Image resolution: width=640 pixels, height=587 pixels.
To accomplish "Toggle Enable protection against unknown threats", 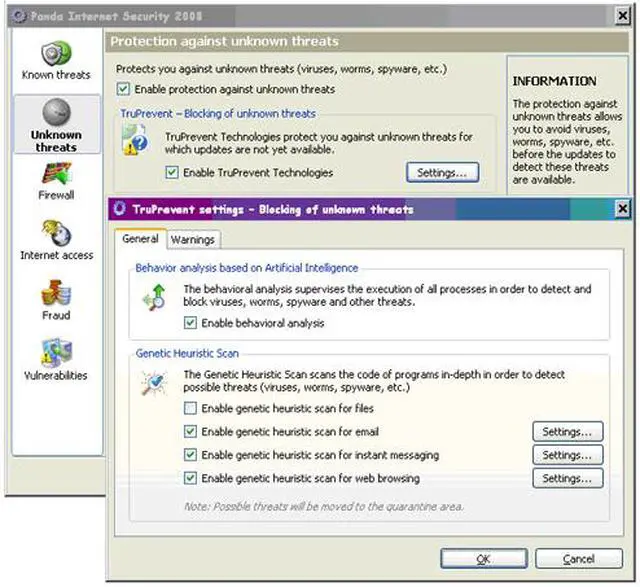I will point(123,90).
